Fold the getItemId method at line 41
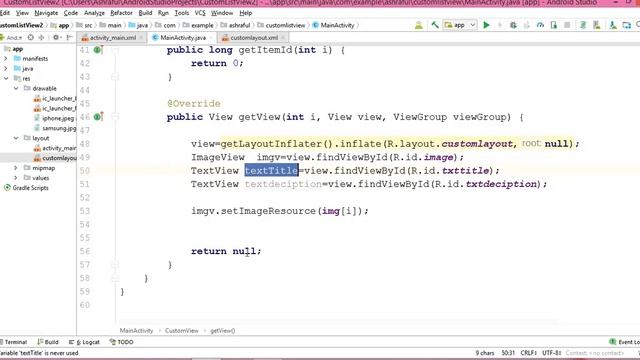This screenshot has height=360, width=640. (115, 50)
